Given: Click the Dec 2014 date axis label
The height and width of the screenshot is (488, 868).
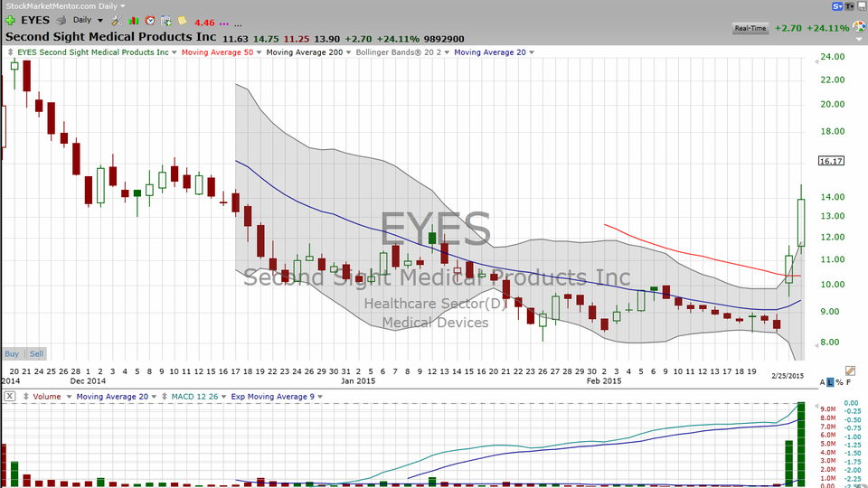Looking at the screenshot, I should [88, 380].
